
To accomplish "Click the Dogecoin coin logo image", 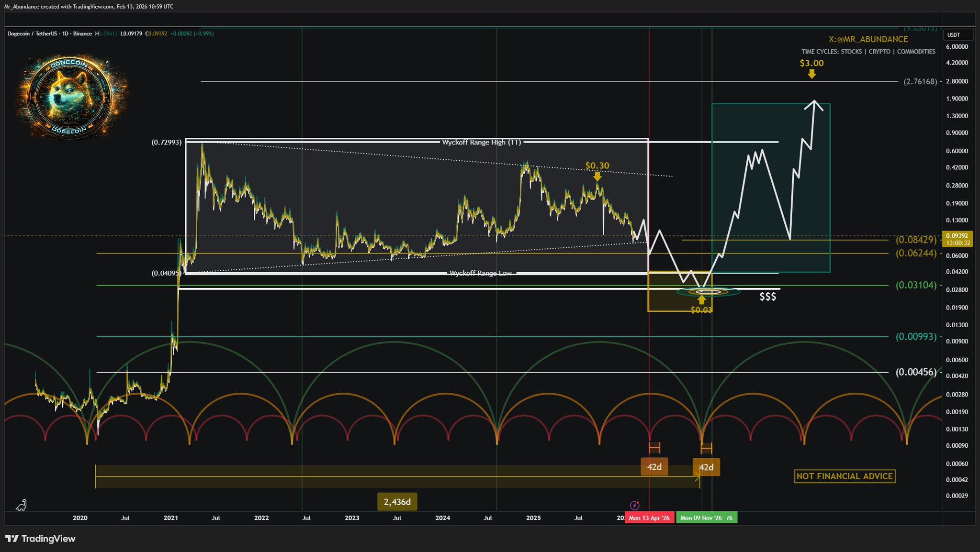I will [70, 97].
